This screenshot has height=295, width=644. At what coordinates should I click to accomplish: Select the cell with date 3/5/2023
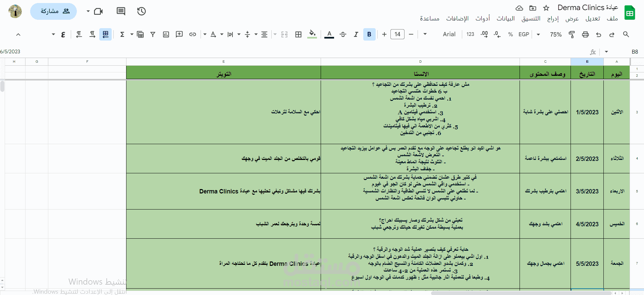[587, 191]
